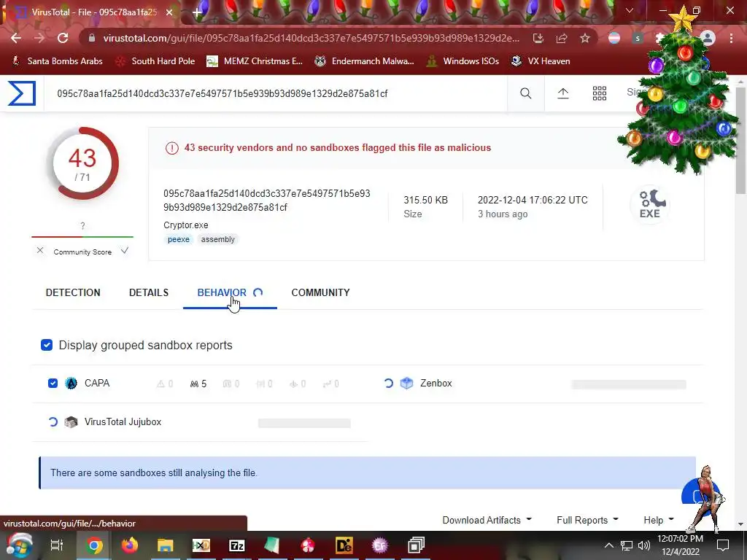Open Firefox from the taskbar
The width and height of the screenshot is (747, 560).
point(129,545)
